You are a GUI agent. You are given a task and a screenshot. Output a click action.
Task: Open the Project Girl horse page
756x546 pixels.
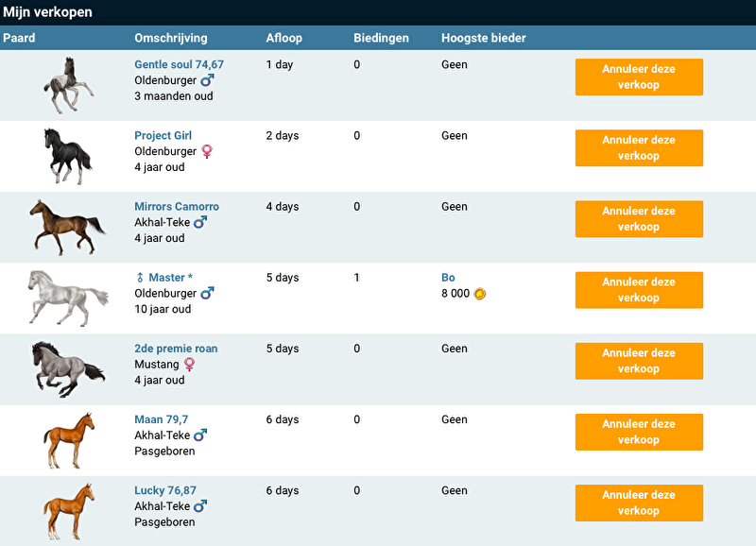[x=163, y=136]
